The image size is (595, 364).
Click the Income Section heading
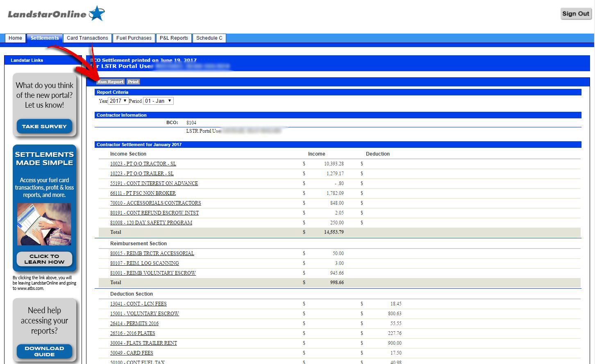click(128, 154)
